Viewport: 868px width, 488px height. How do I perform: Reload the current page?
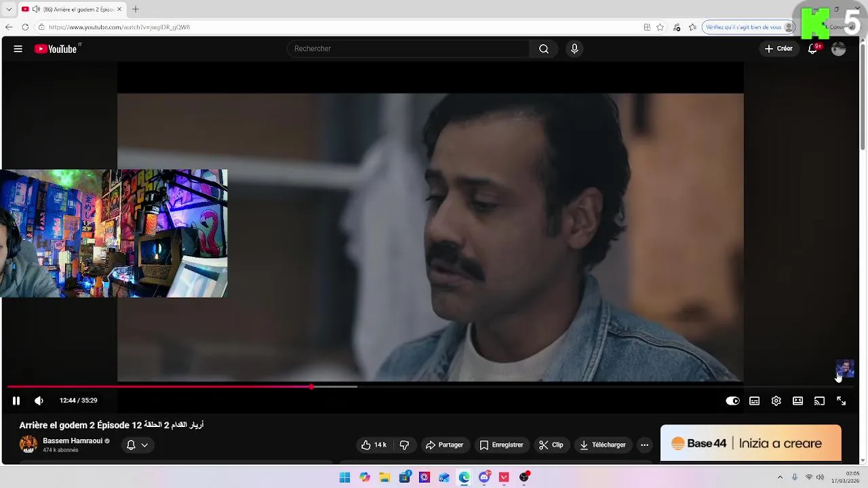click(25, 27)
